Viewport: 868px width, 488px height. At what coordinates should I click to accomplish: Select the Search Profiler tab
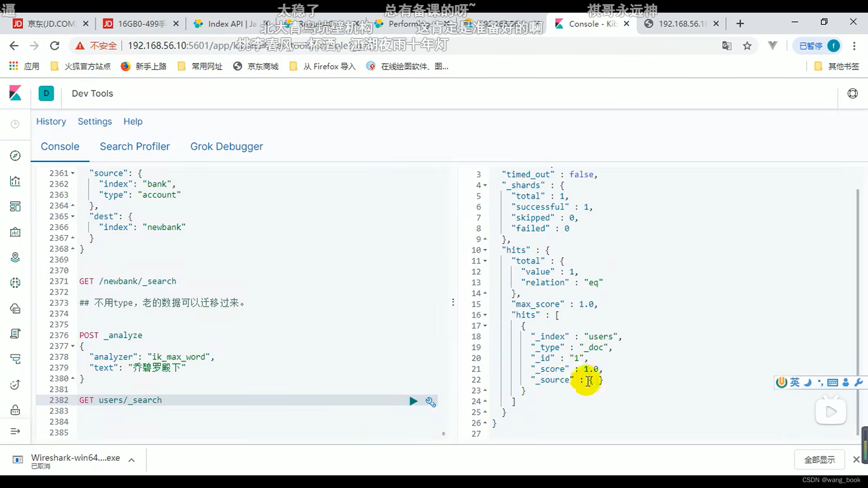coord(135,146)
